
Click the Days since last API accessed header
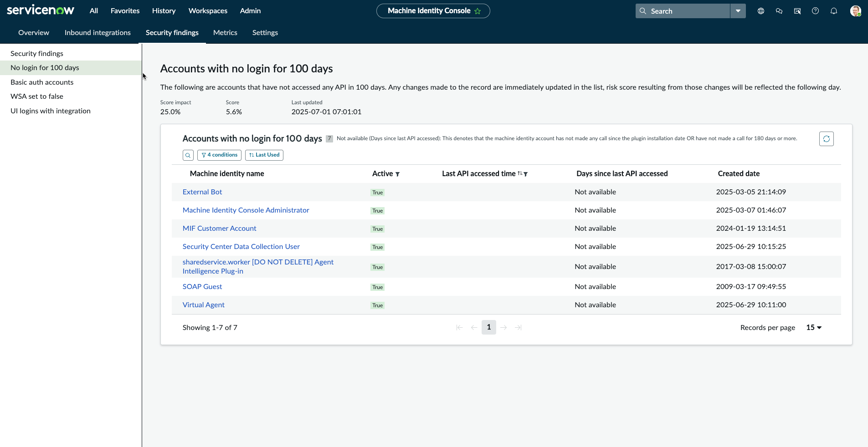(x=622, y=173)
